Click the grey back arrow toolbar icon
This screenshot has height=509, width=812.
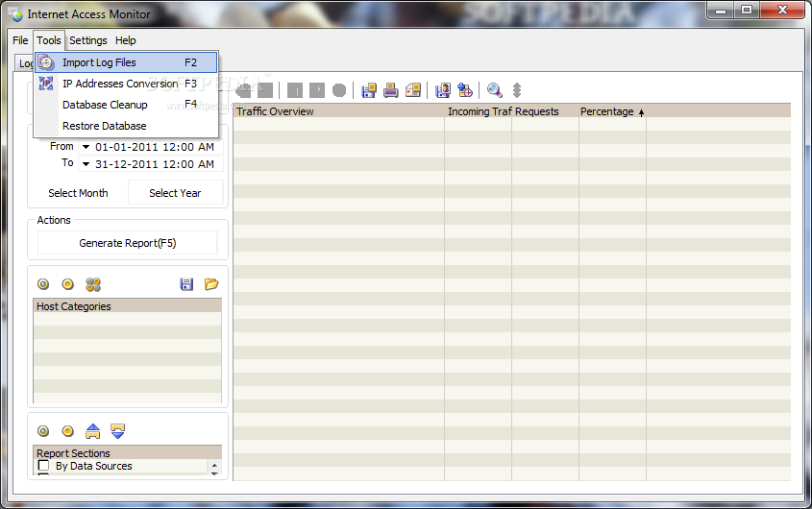(x=243, y=90)
